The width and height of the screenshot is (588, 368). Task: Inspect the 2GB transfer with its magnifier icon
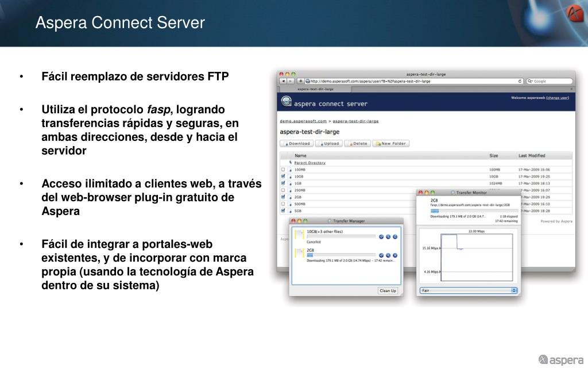(388, 255)
